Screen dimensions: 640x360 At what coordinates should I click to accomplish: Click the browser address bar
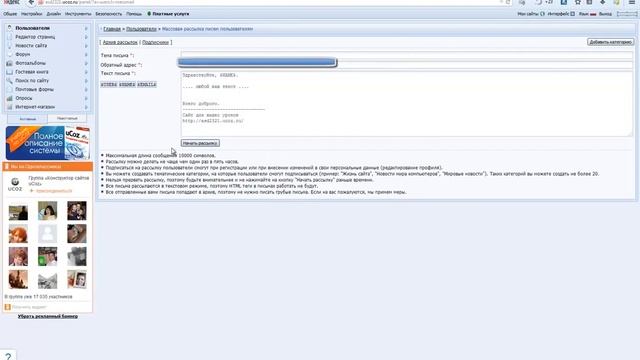(x=269, y=2)
